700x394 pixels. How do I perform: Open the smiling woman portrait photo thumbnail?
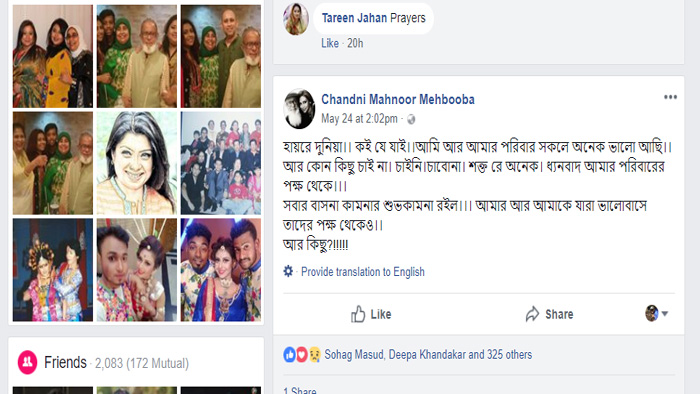[137, 163]
